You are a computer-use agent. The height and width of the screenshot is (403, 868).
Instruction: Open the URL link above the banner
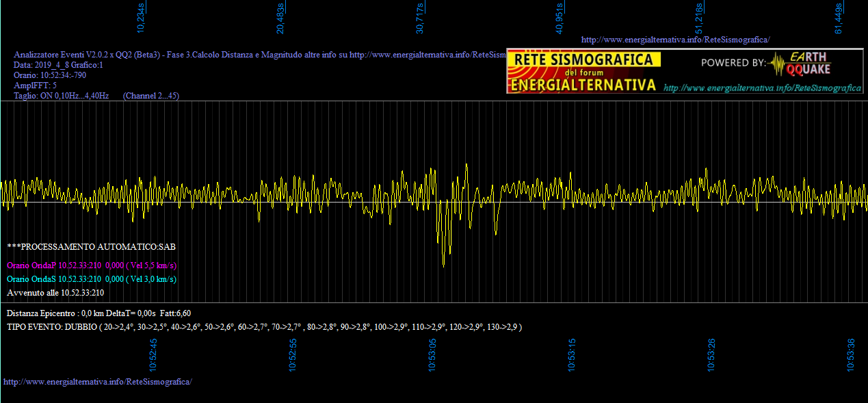675,40
